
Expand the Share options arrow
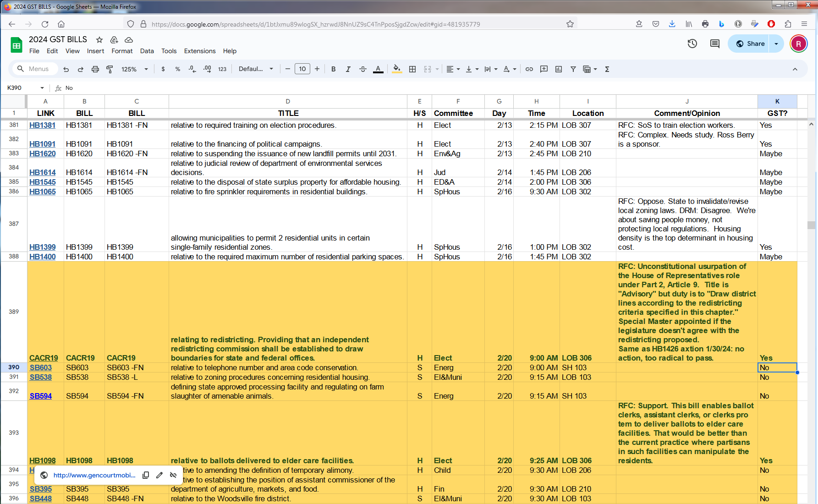point(776,44)
